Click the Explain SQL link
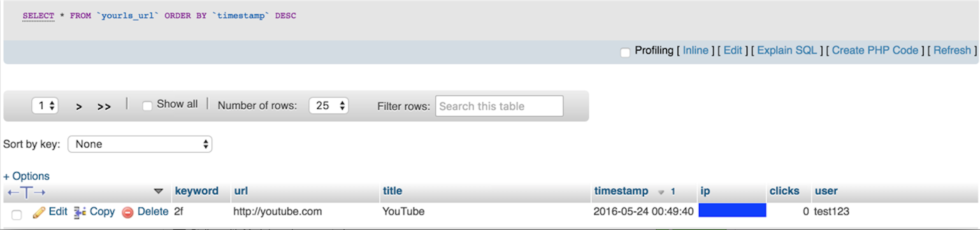 (787, 50)
